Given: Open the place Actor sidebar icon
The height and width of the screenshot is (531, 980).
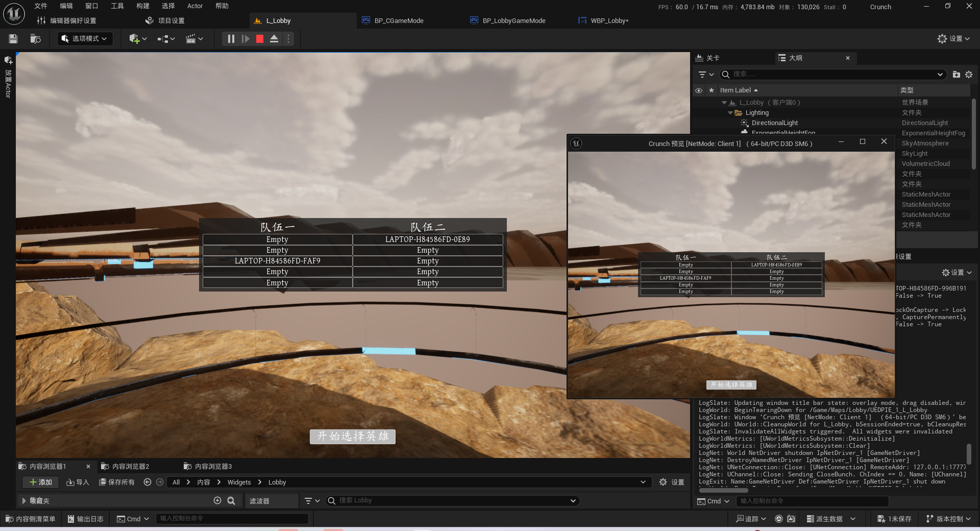Looking at the screenshot, I should click(8, 60).
